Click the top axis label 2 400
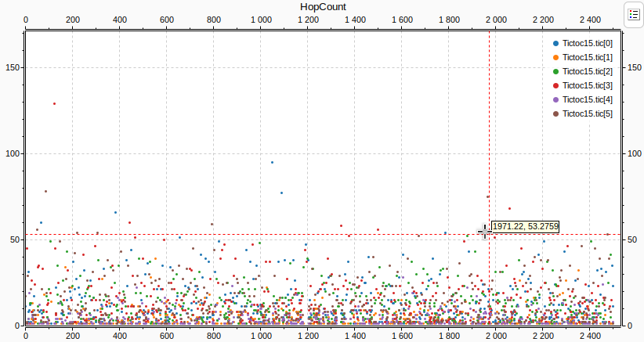Image resolution: width=644 pixels, height=342 pixels. point(590,20)
